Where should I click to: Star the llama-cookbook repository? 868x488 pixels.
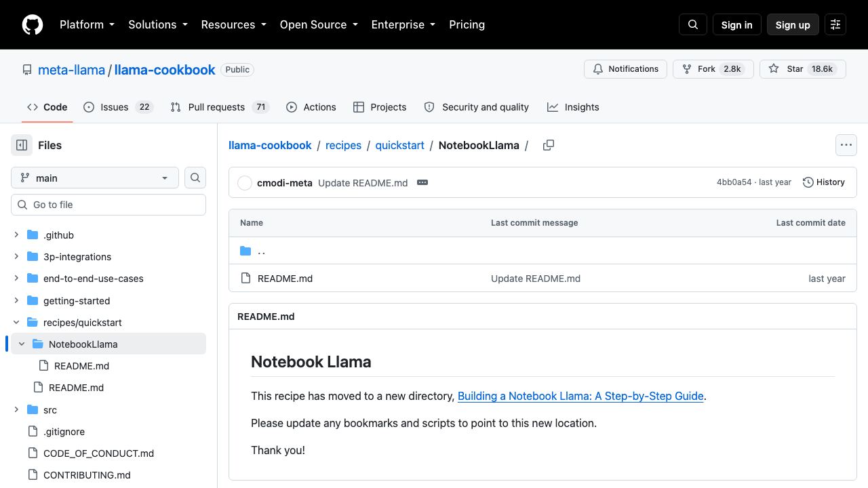tap(803, 69)
